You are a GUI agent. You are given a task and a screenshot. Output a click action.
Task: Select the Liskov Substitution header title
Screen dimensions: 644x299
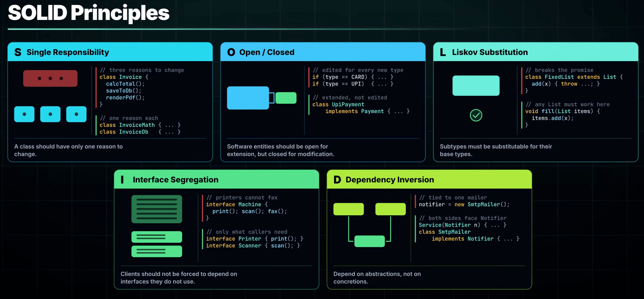(x=490, y=52)
